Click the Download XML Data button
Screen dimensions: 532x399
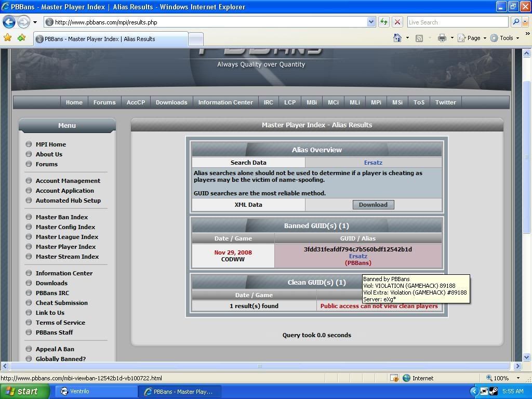[373, 205]
